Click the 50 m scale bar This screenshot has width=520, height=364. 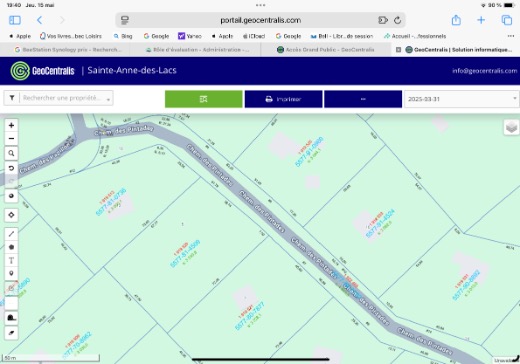pyautogui.click(x=52, y=358)
